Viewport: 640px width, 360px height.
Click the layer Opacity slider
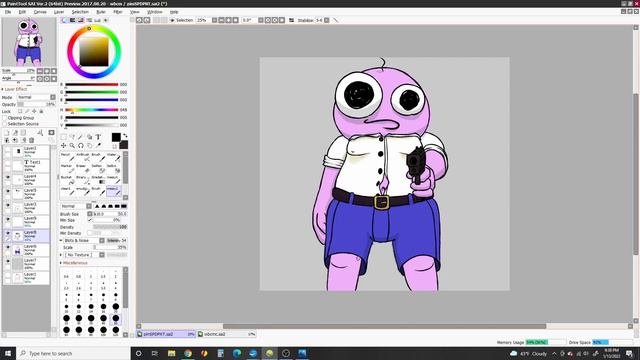coord(36,104)
